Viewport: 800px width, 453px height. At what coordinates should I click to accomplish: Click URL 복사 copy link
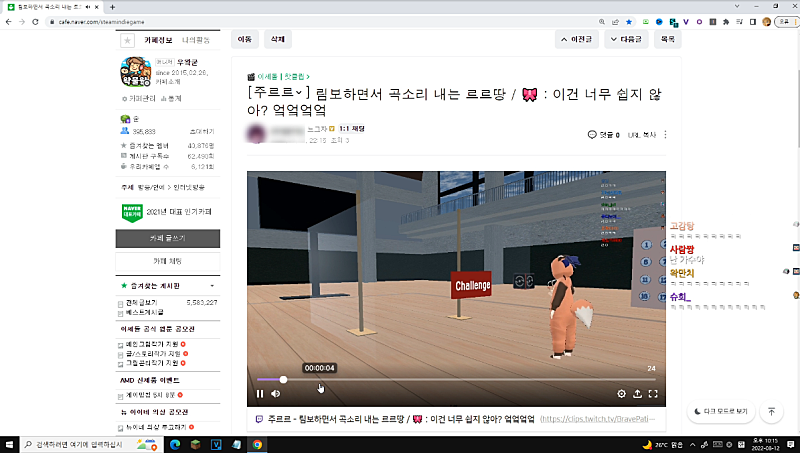(x=642, y=135)
